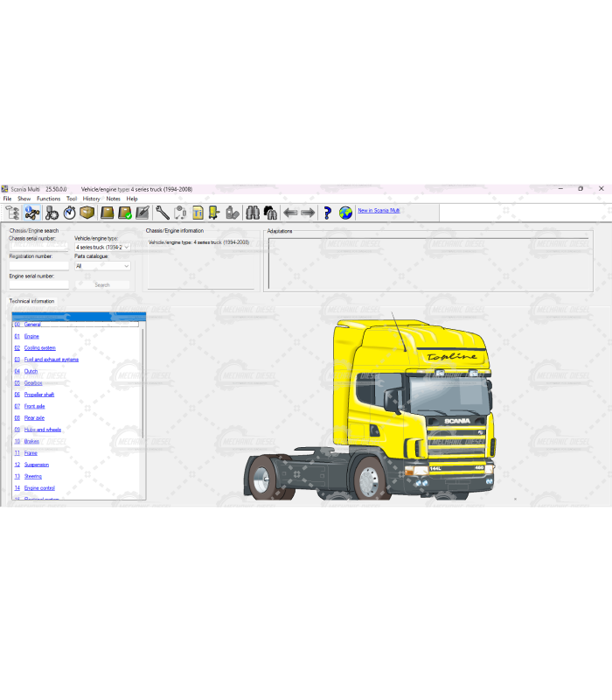This screenshot has width=612, height=700.
Task: Open the cardboard box parts icon
Action: pyautogui.click(x=87, y=213)
